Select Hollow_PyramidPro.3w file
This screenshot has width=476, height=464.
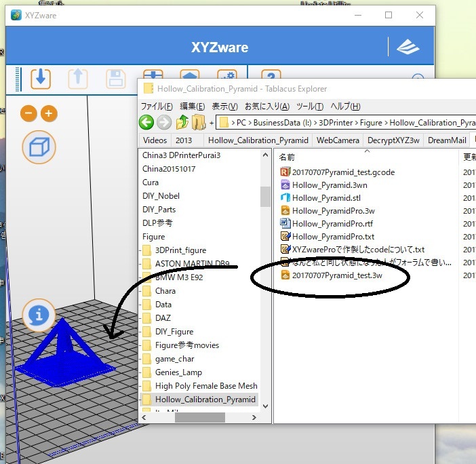tap(334, 211)
